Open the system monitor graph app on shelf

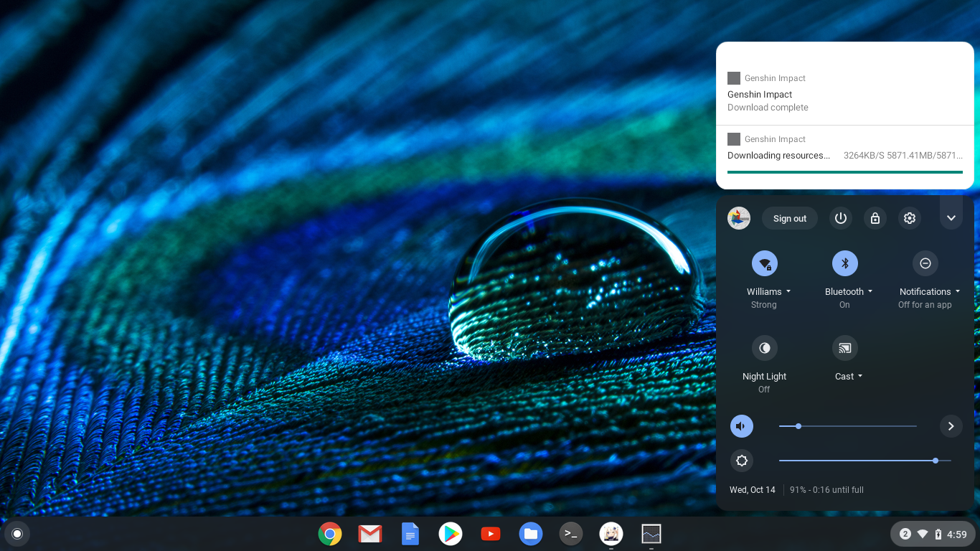(x=651, y=534)
